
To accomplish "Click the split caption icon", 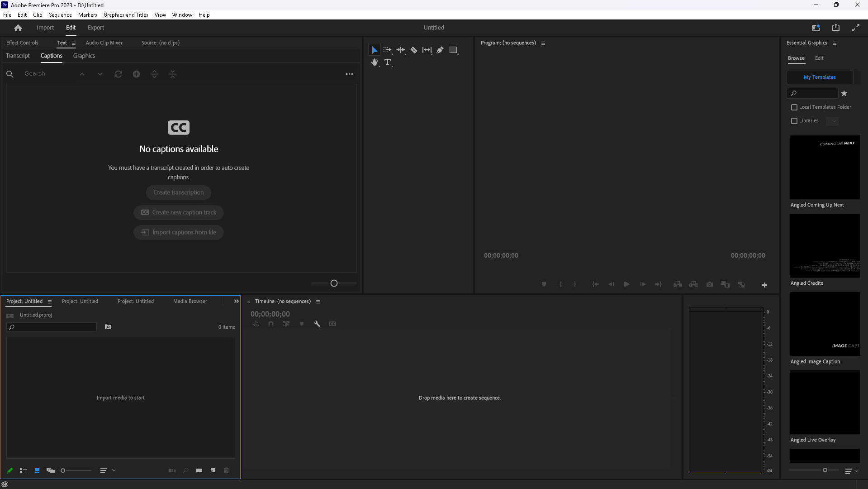I will 154,74.
